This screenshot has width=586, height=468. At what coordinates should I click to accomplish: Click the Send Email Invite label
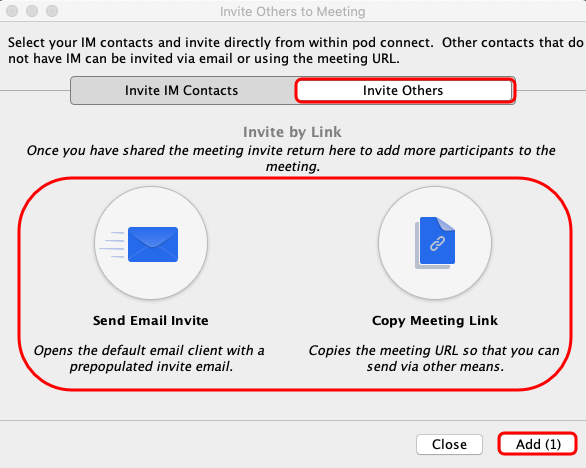tap(151, 321)
